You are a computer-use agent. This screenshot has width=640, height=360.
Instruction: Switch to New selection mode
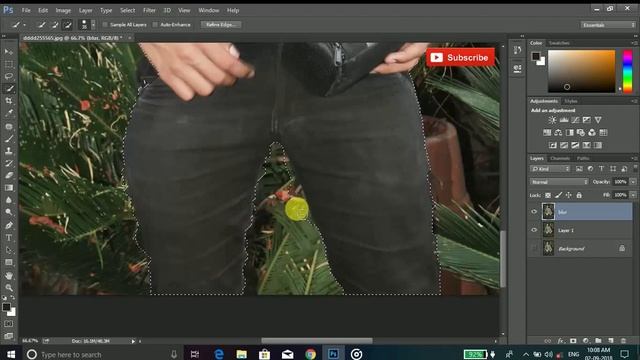pos(42,25)
